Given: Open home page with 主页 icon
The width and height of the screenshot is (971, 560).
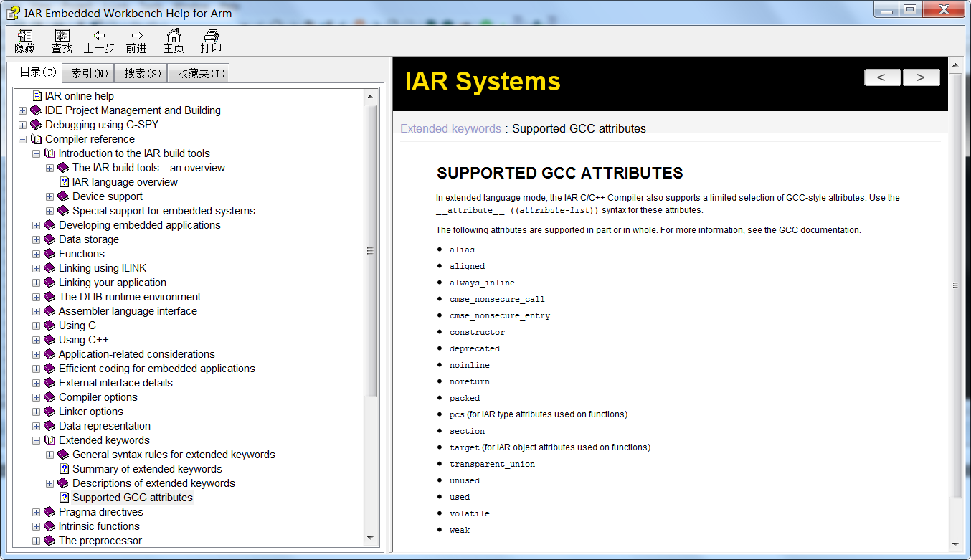Looking at the screenshot, I should pos(174,42).
